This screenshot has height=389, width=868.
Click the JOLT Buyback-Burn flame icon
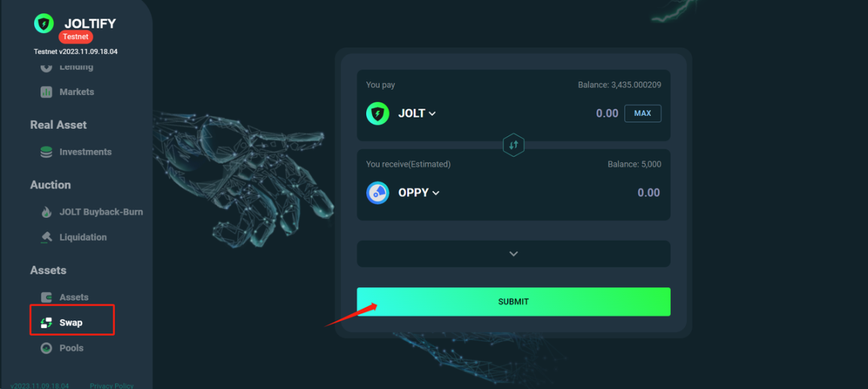pyautogui.click(x=47, y=212)
